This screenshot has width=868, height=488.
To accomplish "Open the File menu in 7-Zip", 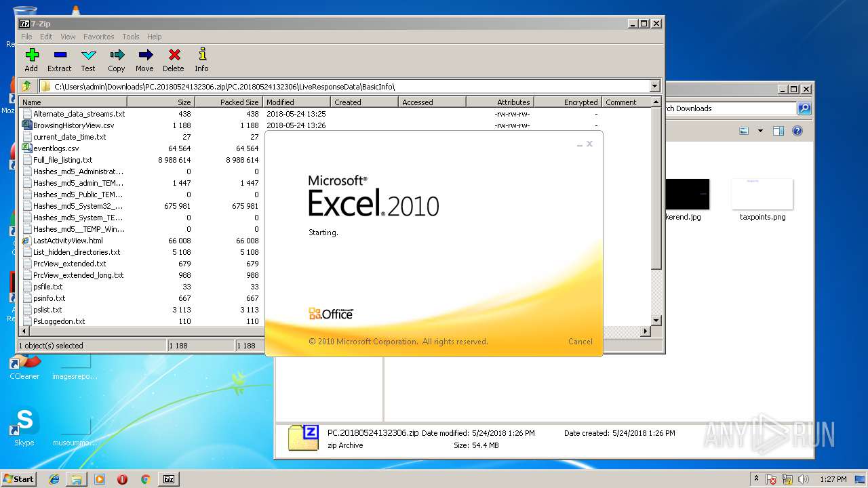I will [26, 37].
